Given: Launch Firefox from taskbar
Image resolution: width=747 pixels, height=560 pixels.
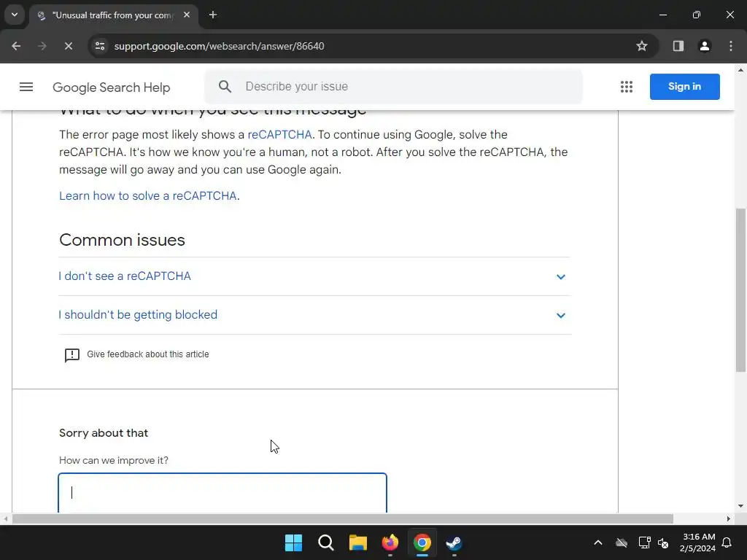Looking at the screenshot, I should [390, 542].
